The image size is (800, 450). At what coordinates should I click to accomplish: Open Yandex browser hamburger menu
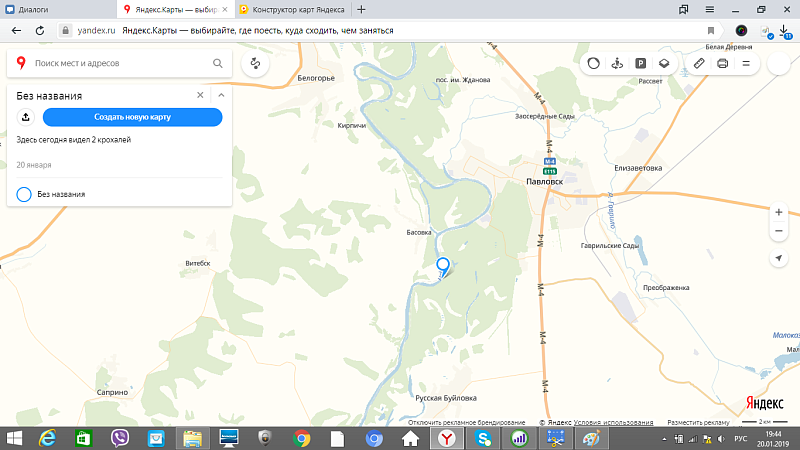pyautogui.click(x=710, y=9)
